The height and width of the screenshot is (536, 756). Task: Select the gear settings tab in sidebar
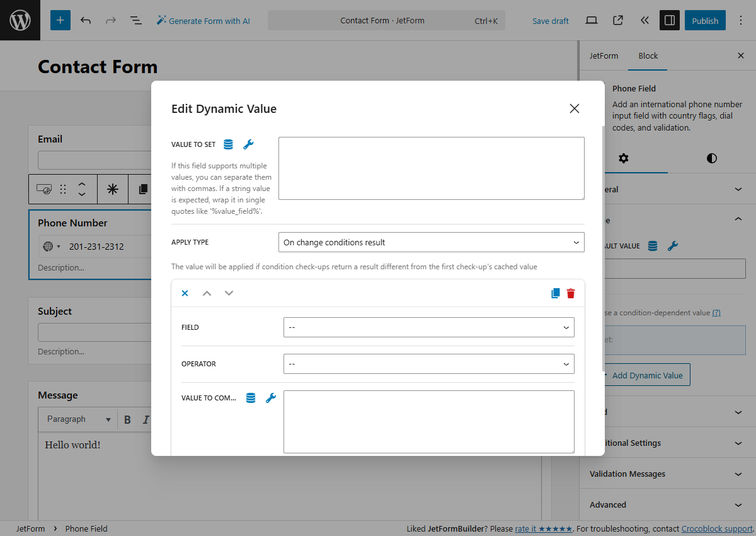pyautogui.click(x=624, y=158)
